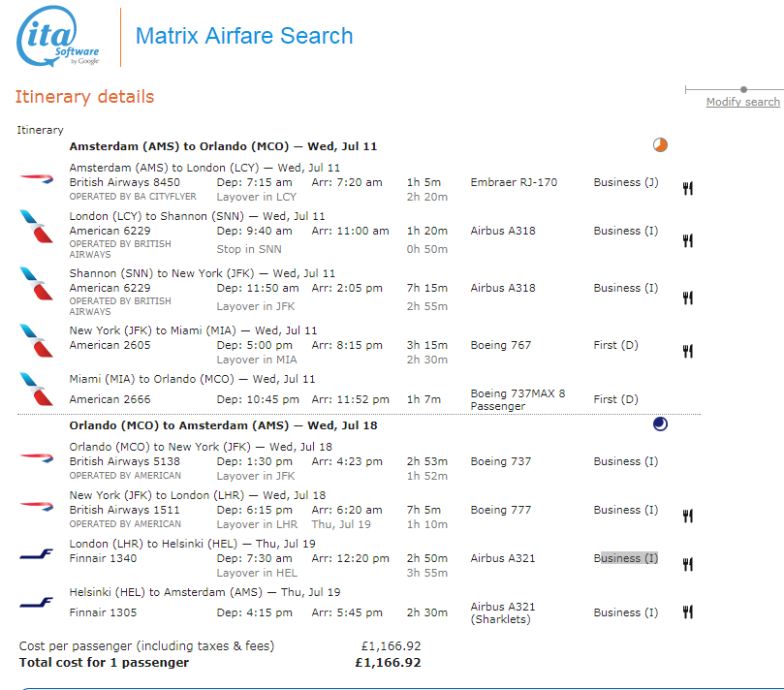
Task: Click the Finnair logo for flight 1340
Action: click(37, 554)
